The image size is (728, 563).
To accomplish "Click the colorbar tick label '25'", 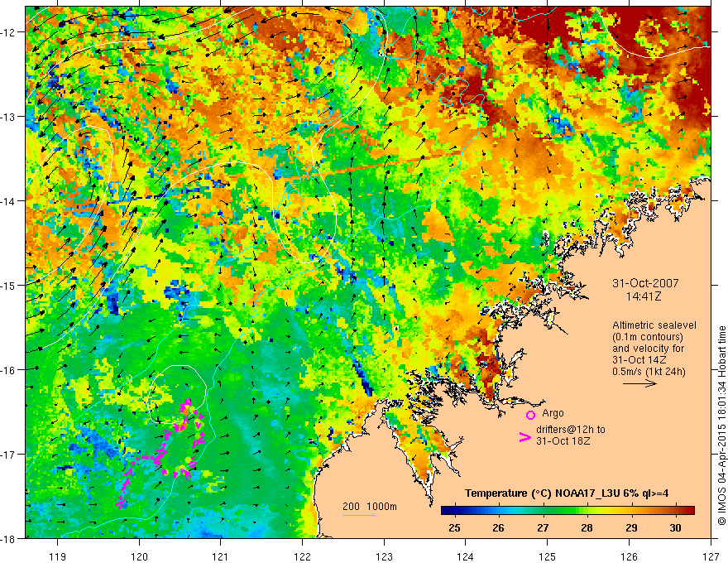I will click(454, 528).
